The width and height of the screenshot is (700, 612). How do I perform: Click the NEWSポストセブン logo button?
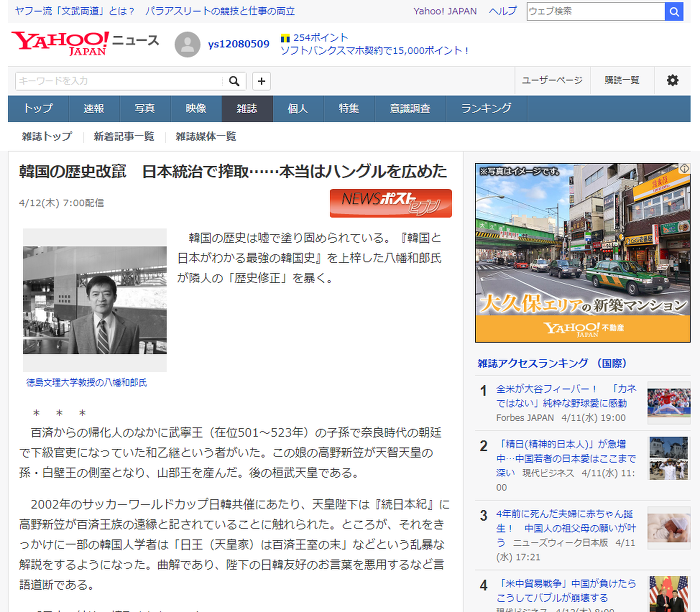tap(391, 204)
